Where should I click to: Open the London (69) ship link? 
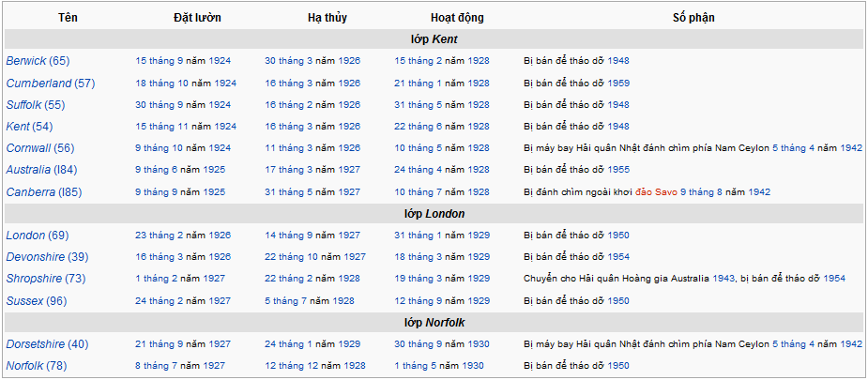pyautogui.click(x=24, y=236)
